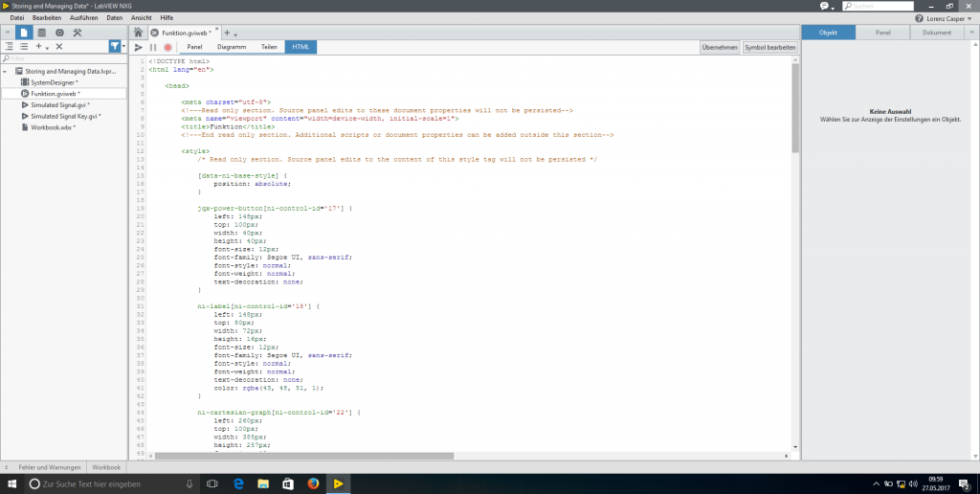Switch to the Panel view

(x=194, y=47)
